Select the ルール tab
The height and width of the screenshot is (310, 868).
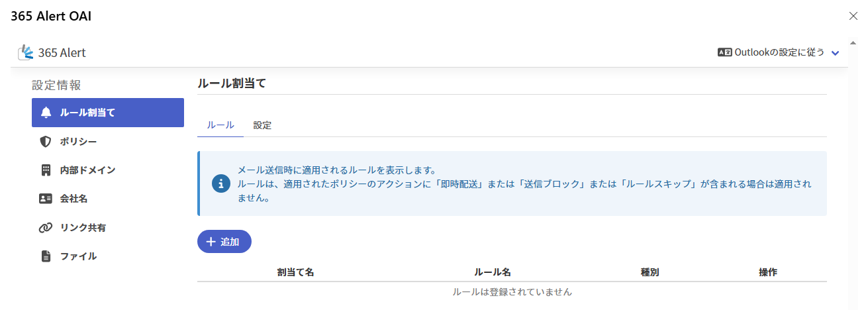pos(220,125)
